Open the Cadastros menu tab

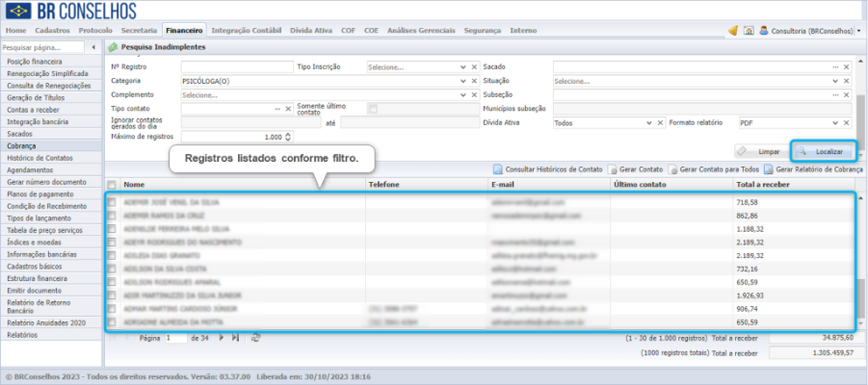(x=52, y=31)
